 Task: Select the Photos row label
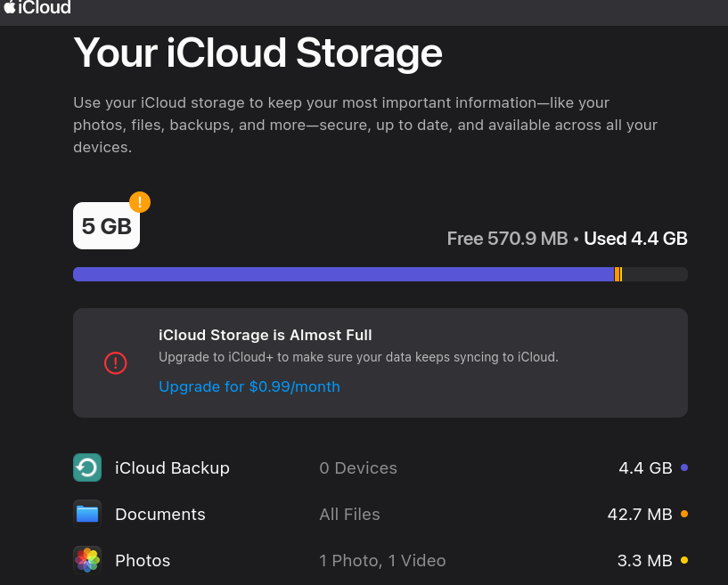[x=143, y=560]
